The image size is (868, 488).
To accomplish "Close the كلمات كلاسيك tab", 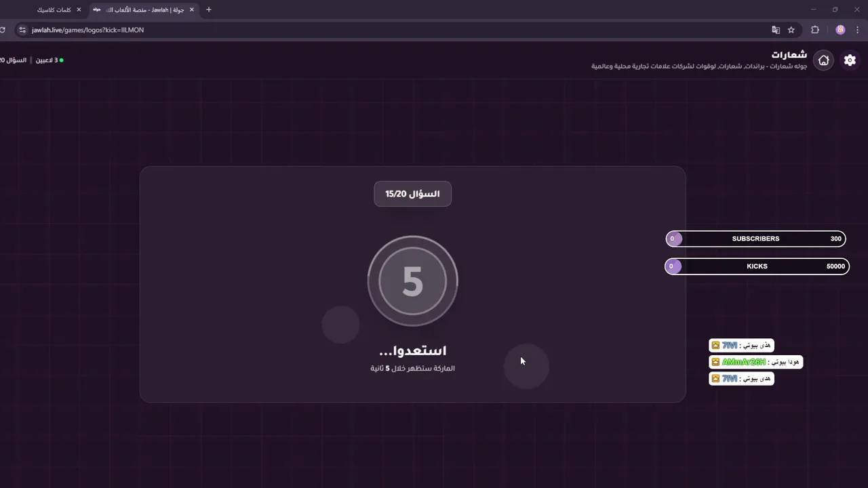I will 79,10.
